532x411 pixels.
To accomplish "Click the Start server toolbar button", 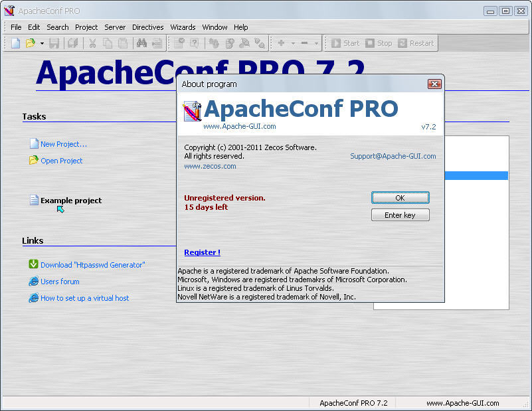I will [345, 43].
